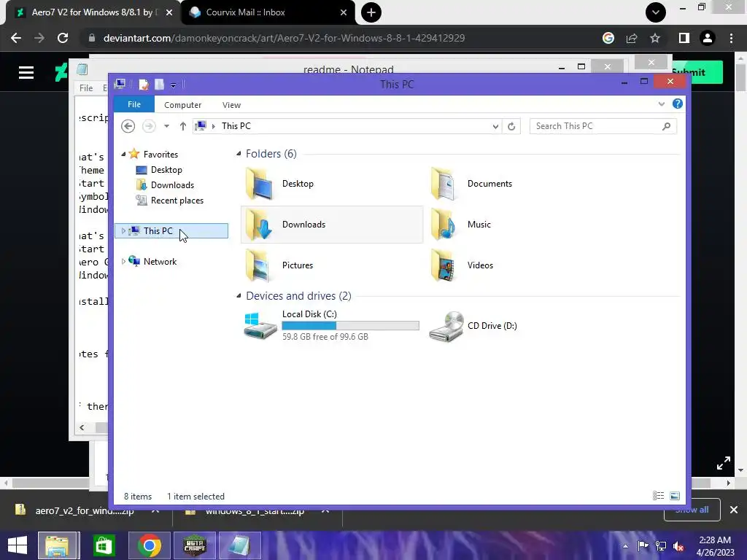Click the Explorer forward navigation arrow
The width and height of the screenshot is (747, 560).
pos(149,126)
